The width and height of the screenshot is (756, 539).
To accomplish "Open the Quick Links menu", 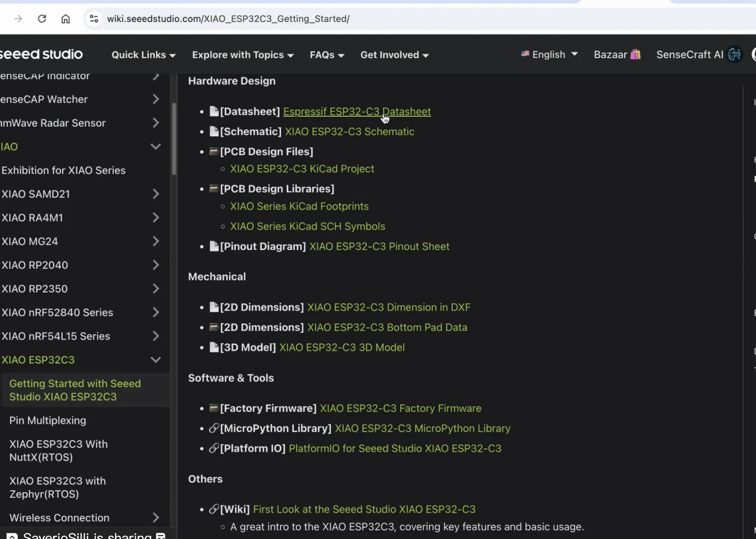I will point(144,55).
